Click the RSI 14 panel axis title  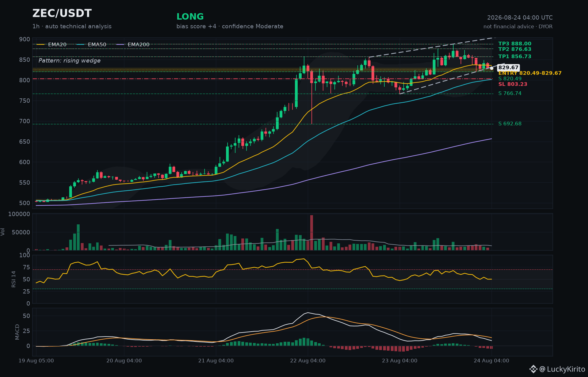pyautogui.click(x=13, y=279)
